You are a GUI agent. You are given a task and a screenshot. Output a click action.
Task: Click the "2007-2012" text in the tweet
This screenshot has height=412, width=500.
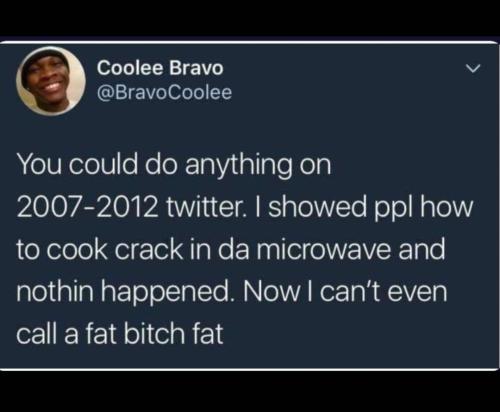coord(87,207)
